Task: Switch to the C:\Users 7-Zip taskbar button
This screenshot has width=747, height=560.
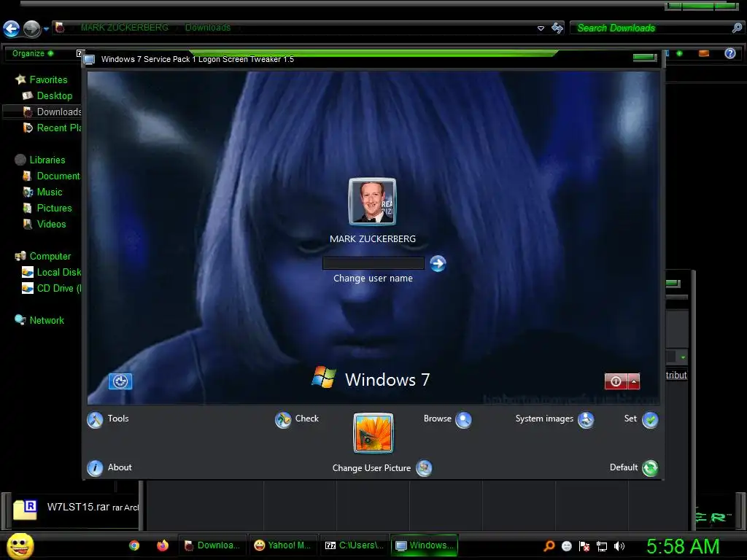Action: (354, 545)
